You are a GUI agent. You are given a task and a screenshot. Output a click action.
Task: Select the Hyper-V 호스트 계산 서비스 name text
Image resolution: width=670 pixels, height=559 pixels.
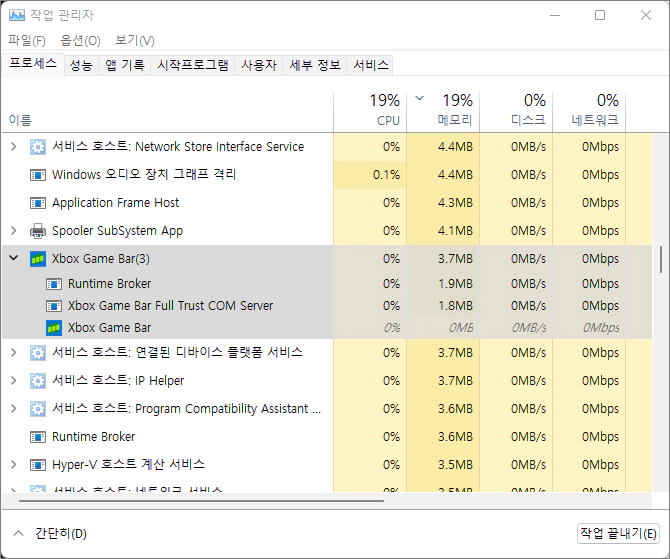(x=128, y=465)
